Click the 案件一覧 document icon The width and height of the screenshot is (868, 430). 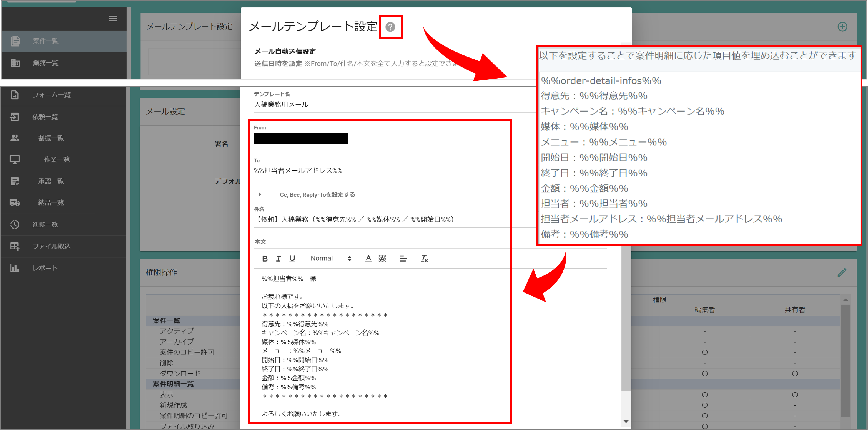tap(15, 41)
